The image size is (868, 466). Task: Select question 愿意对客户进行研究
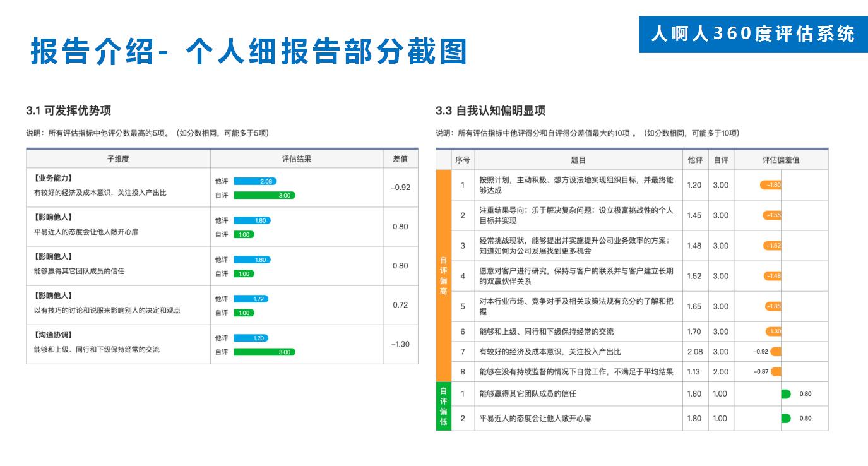576,276
